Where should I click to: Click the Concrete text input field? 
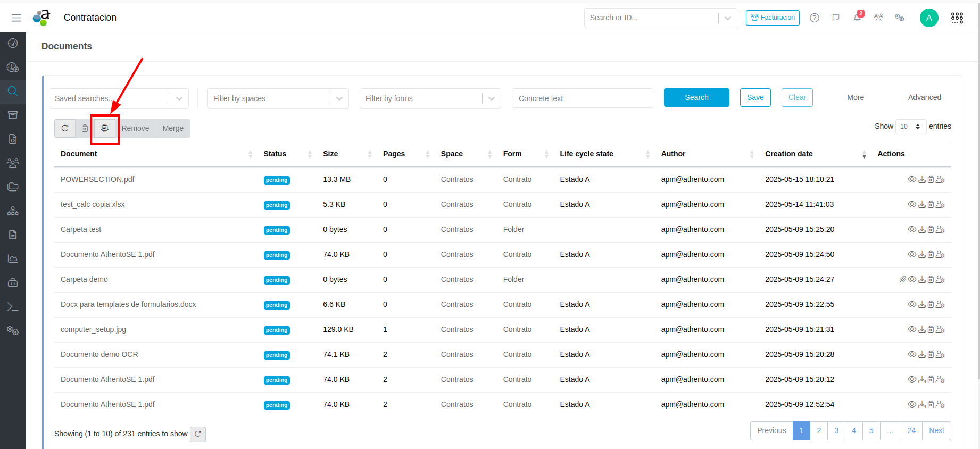point(582,98)
